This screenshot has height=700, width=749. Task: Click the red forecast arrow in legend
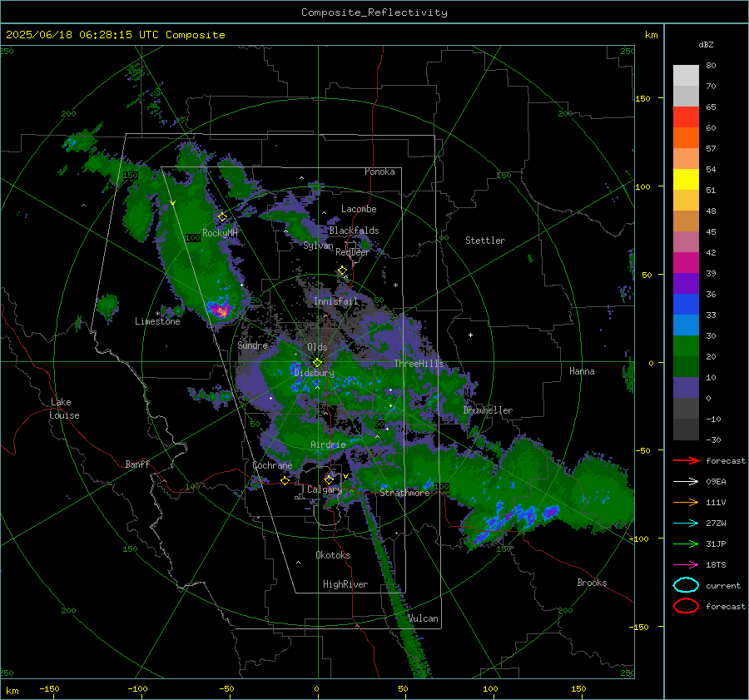coord(686,460)
